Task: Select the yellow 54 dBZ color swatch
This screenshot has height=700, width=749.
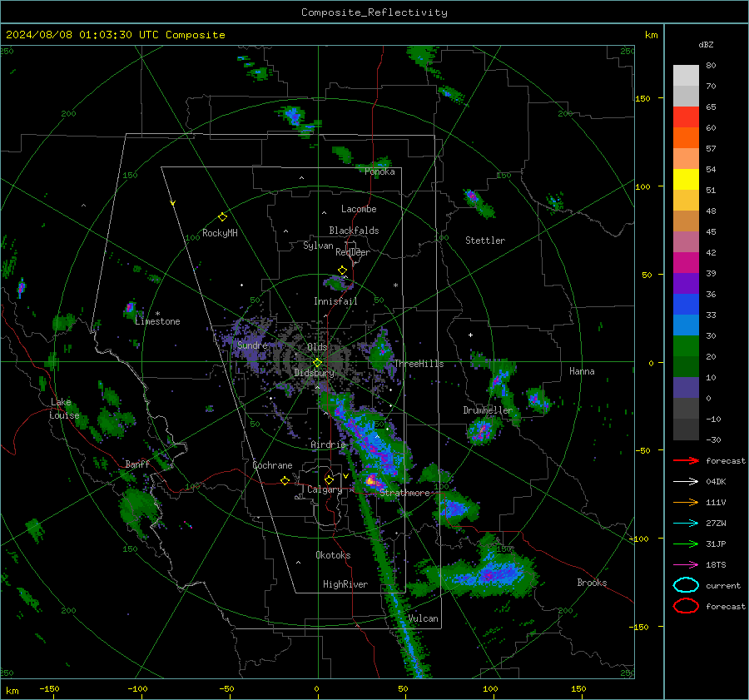Action: 686,179
